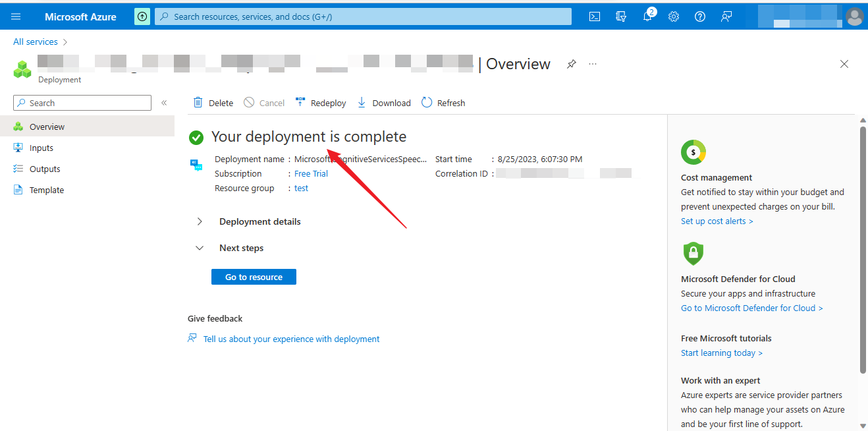This screenshot has width=868, height=431.
Task: Collapse the Next steps section
Action: pyautogui.click(x=230, y=248)
